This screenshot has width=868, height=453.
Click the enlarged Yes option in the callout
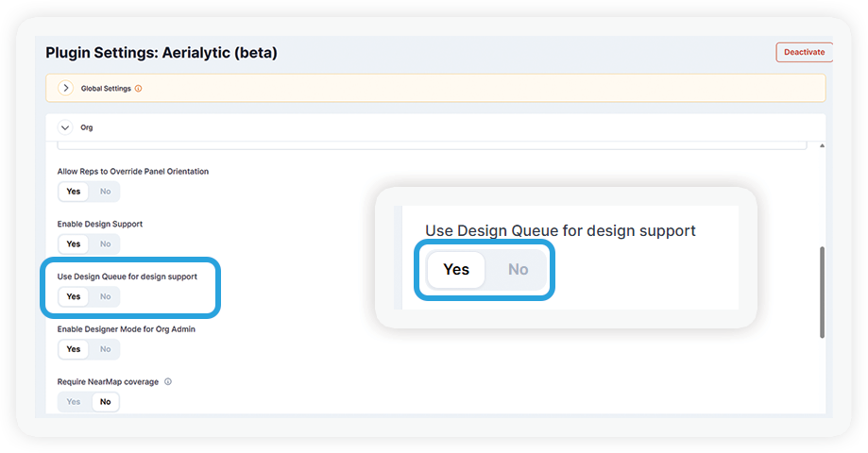[456, 269]
